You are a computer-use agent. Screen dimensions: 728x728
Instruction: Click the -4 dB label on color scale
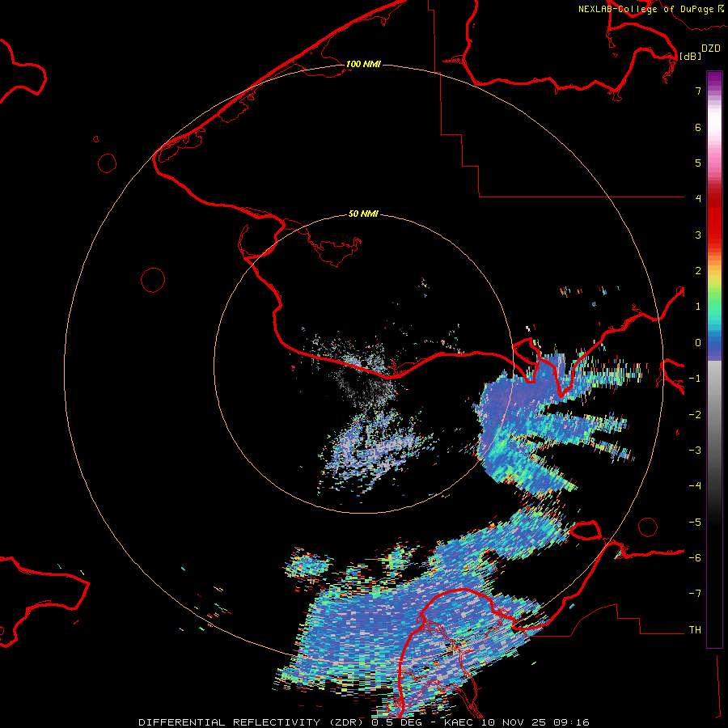point(695,486)
